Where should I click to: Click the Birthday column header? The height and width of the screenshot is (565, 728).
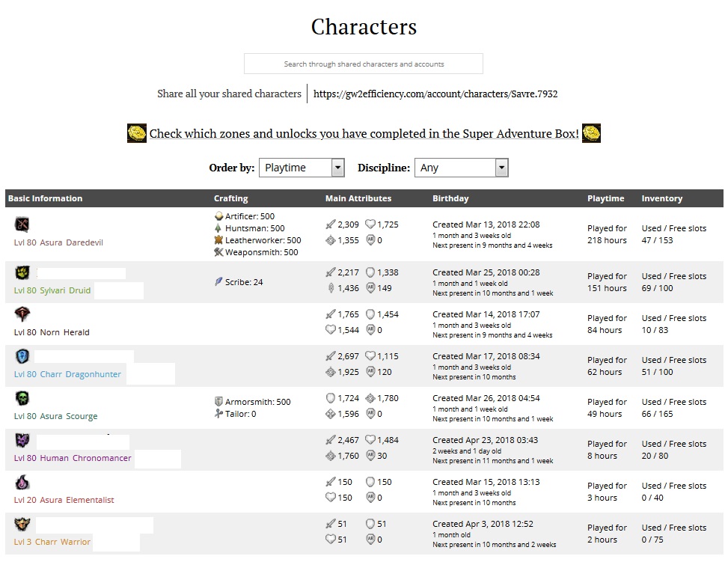tap(450, 198)
